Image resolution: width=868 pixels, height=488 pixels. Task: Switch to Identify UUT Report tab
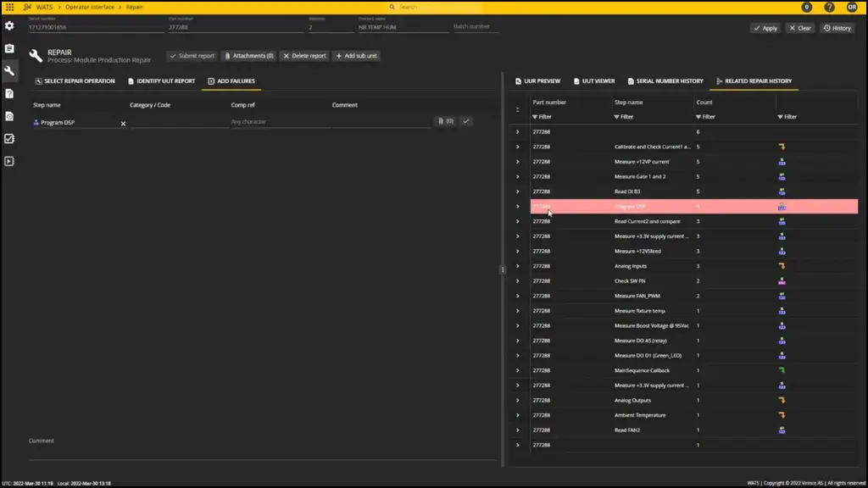click(161, 80)
